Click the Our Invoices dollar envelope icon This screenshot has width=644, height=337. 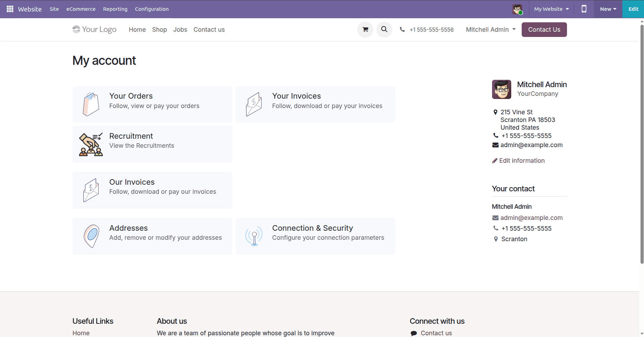click(x=91, y=190)
